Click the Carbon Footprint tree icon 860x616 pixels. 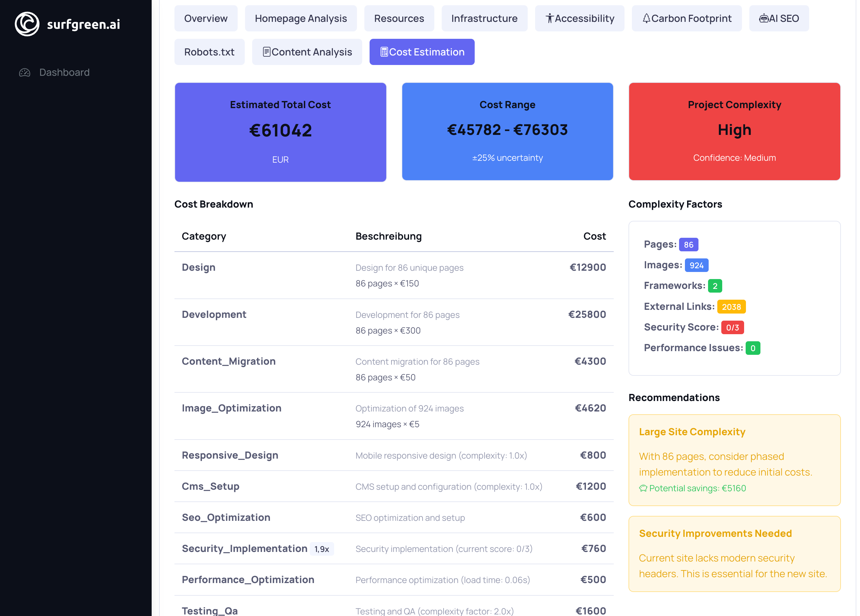tap(646, 18)
